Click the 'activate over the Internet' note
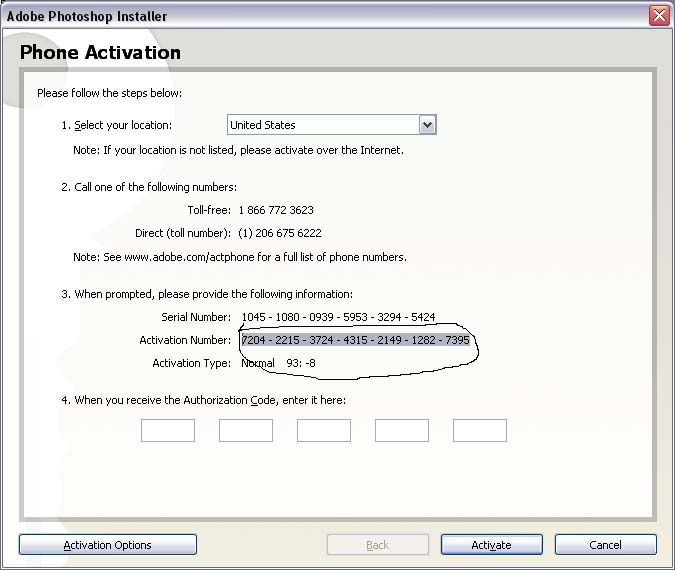The width and height of the screenshot is (675, 570). point(238,150)
